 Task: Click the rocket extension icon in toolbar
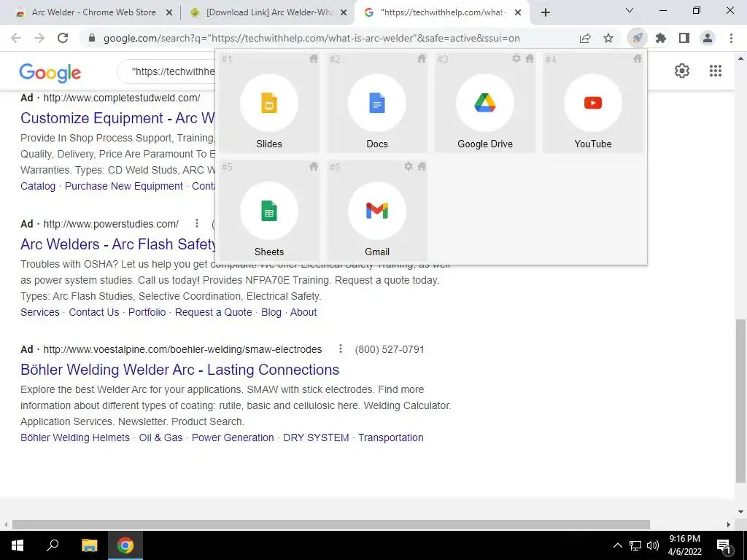pyautogui.click(x=637, y=38)
